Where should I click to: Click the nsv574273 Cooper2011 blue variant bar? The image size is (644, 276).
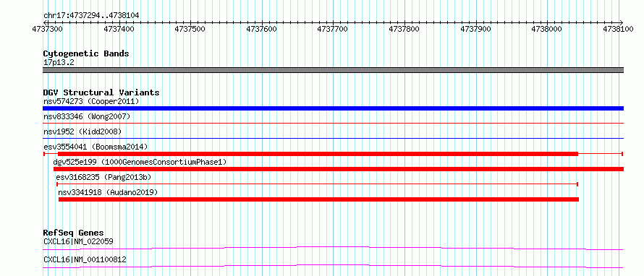[333, 108]
